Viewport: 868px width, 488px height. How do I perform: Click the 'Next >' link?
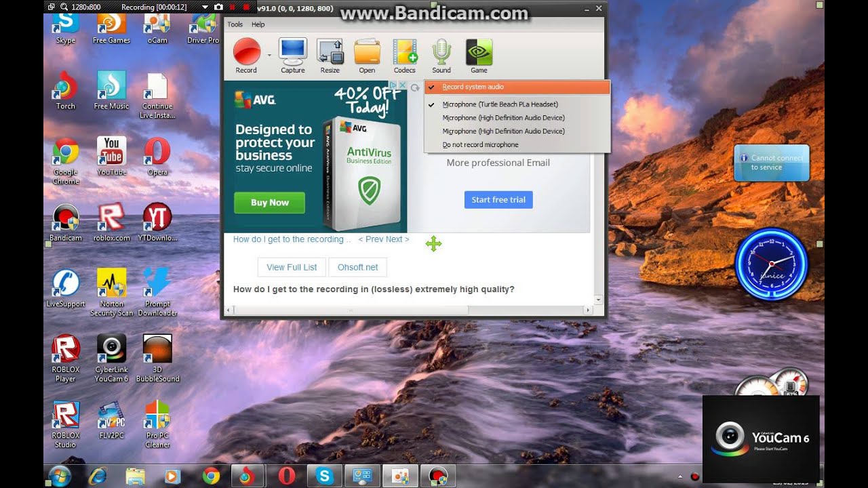(397, 239)
